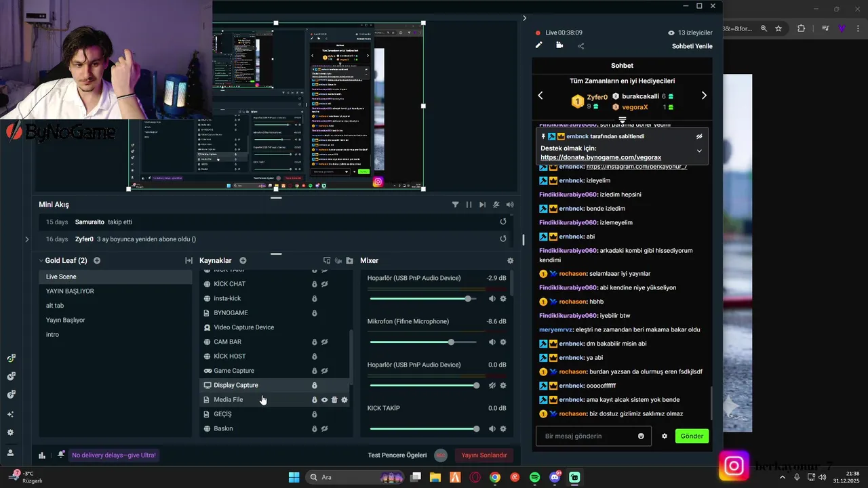Add a new scene with the plus icon

click(x=97, y=260)
